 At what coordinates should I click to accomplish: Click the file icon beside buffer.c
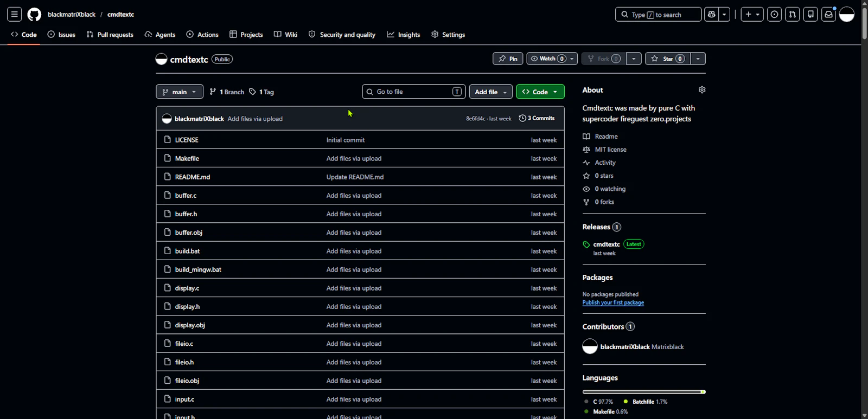[x=168, y=195]
